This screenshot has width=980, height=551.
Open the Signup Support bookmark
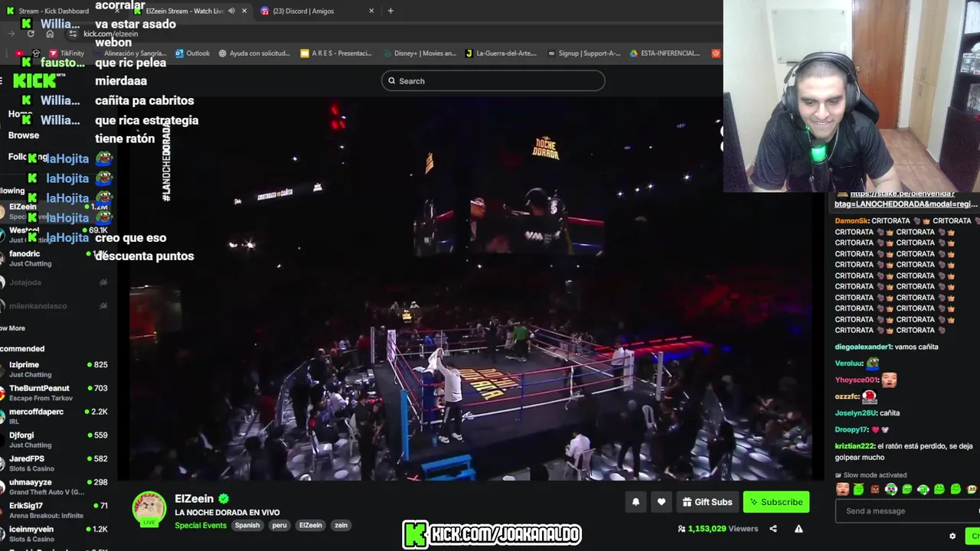click(x=583, y=54)
